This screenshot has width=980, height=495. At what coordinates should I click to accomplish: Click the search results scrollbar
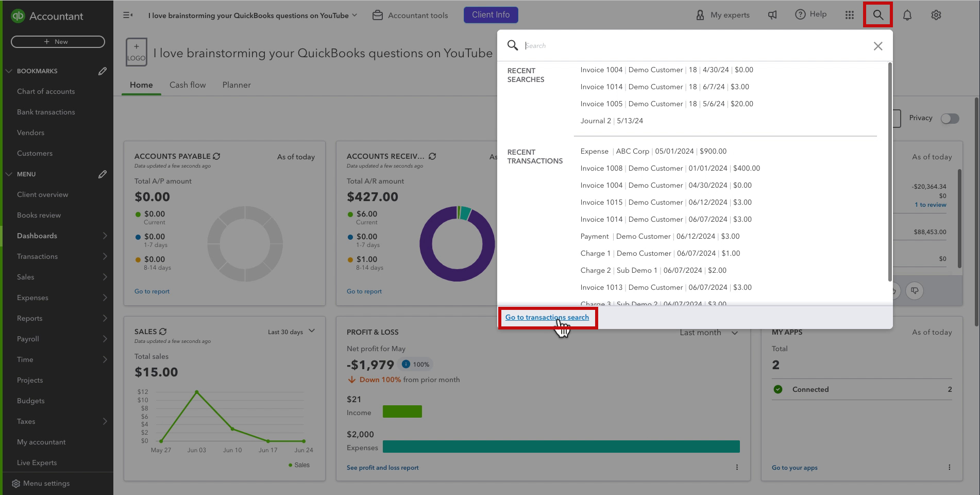click(x=890, y=172)
